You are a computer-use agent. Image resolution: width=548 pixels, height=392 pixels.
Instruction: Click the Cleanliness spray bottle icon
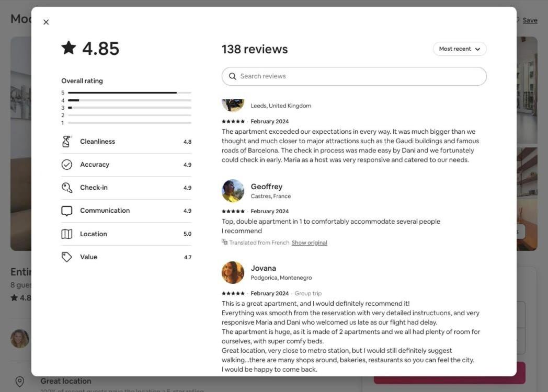tap(66, 142)
